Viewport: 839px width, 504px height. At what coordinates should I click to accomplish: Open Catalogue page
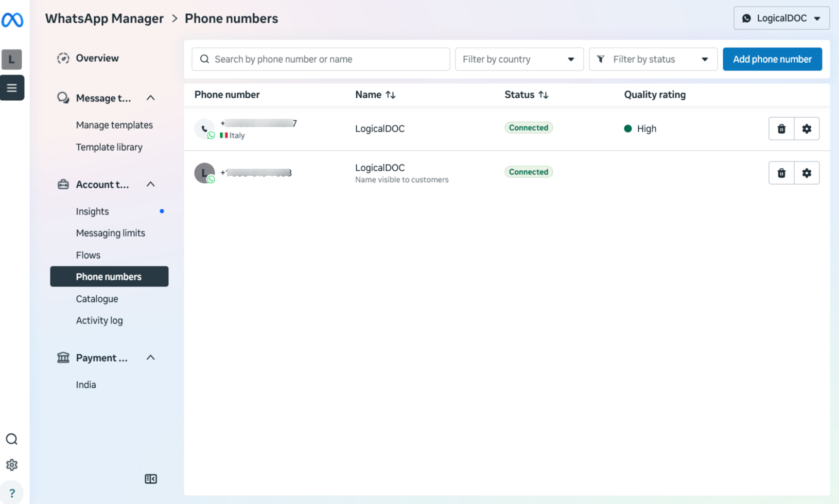point(97,299)
